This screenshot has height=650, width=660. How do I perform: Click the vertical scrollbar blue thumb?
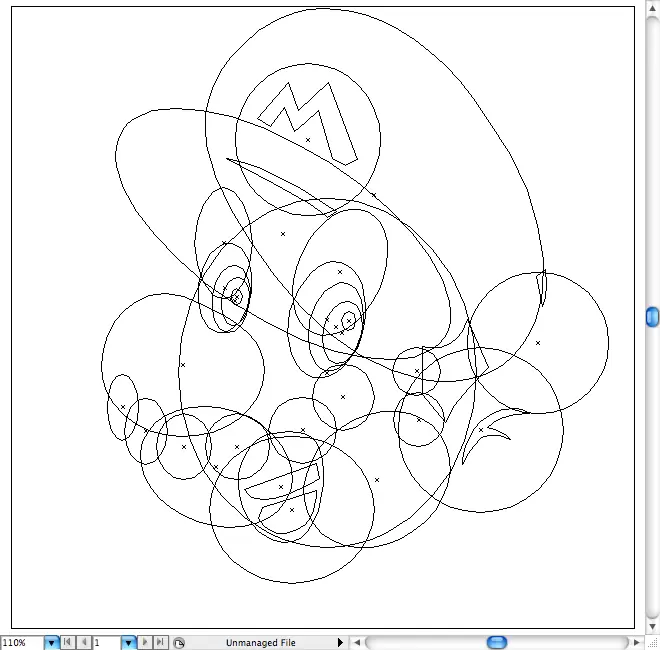652,317
